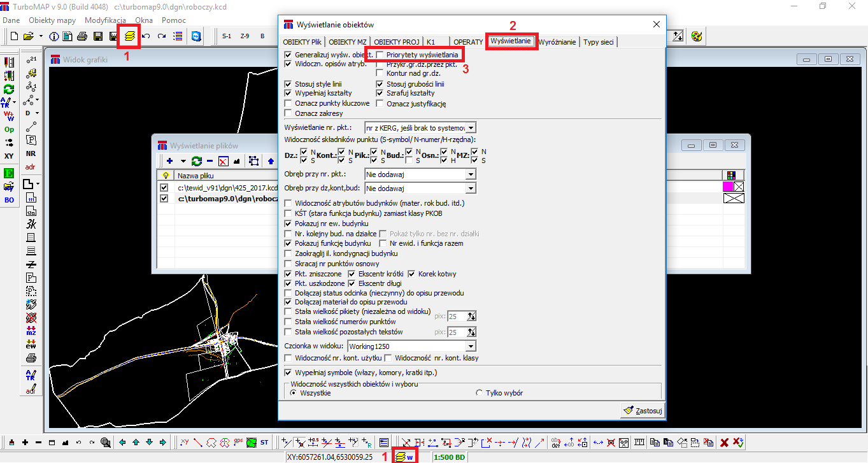Click the ST icon in bottom toolbar

click(x=264, y=442)
